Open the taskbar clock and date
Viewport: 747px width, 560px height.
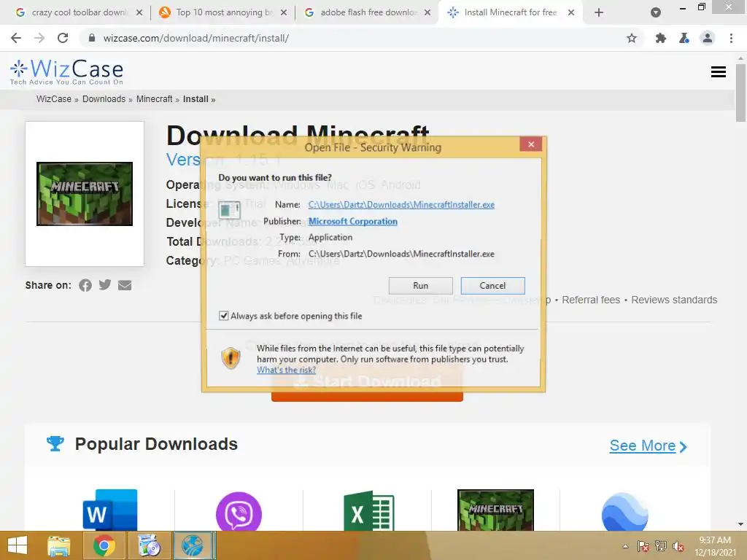[x=715, y=546]
